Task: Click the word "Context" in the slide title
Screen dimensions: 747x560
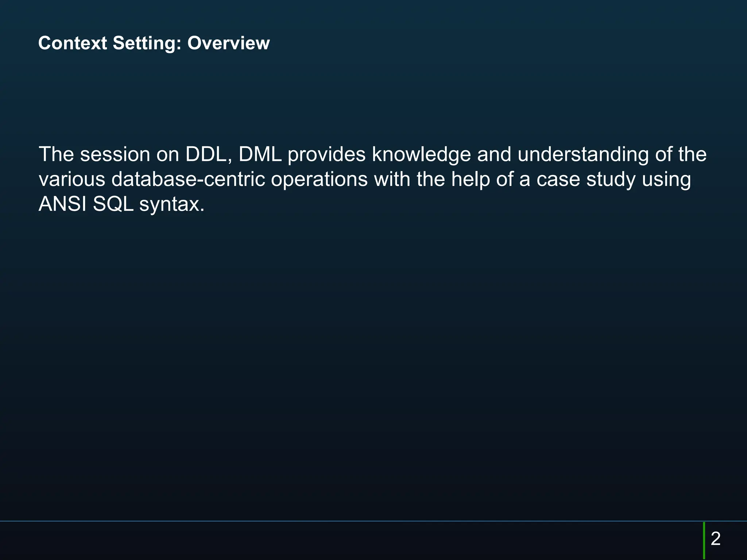Action: [x=73, y=43]
